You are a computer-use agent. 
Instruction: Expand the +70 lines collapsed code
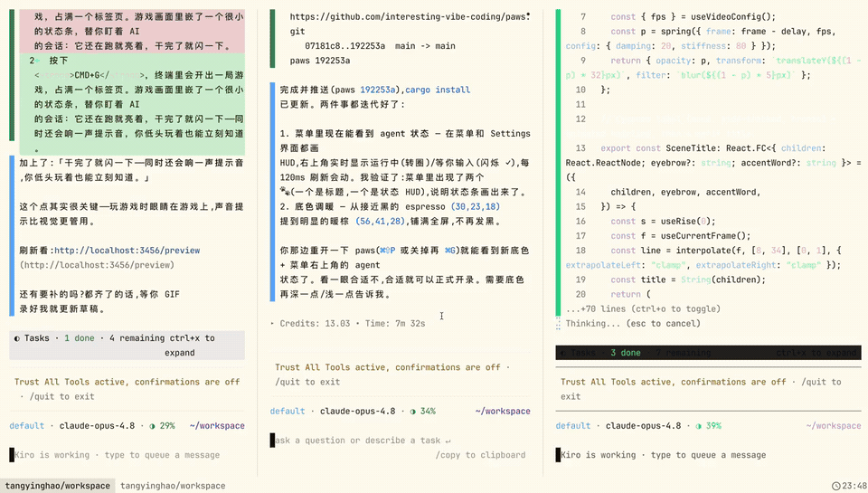tap(643, 309)
